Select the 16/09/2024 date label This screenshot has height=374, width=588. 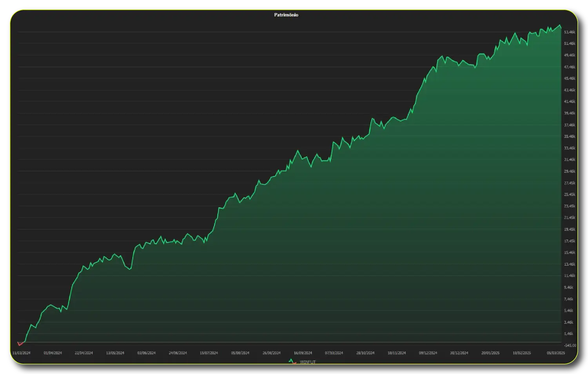(303, 353)
